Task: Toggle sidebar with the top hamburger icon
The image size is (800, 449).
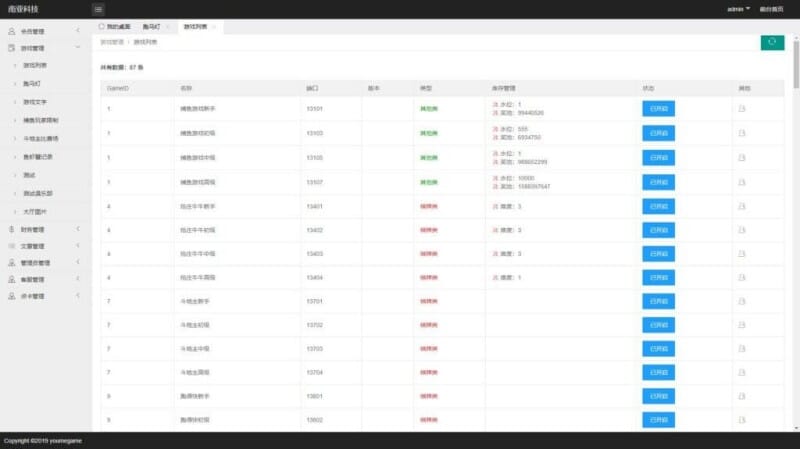Action: click(98, 9)
